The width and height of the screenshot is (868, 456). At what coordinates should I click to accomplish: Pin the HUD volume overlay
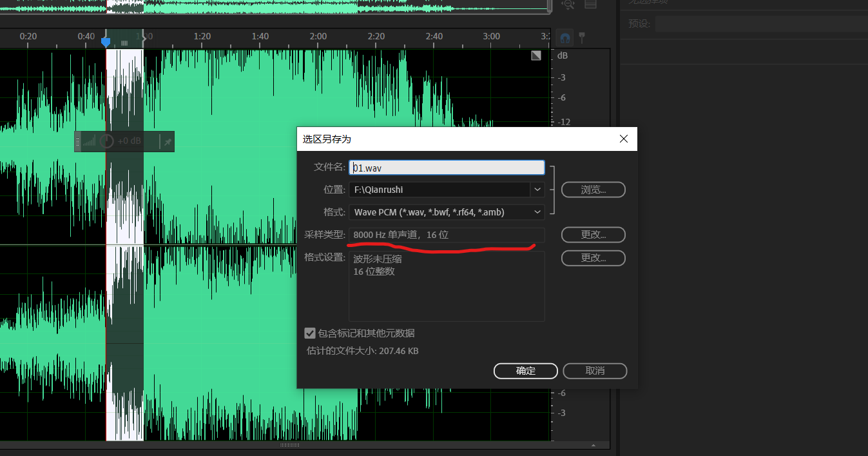click(x=168, y=141)
